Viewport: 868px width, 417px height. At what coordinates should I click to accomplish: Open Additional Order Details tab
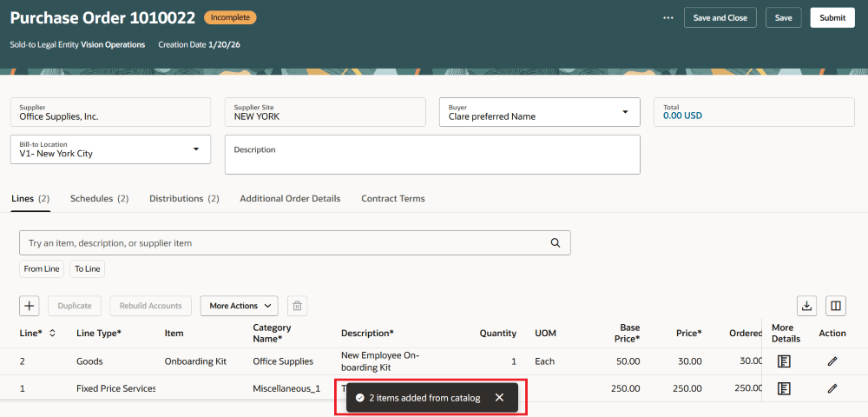coord(290,198)
